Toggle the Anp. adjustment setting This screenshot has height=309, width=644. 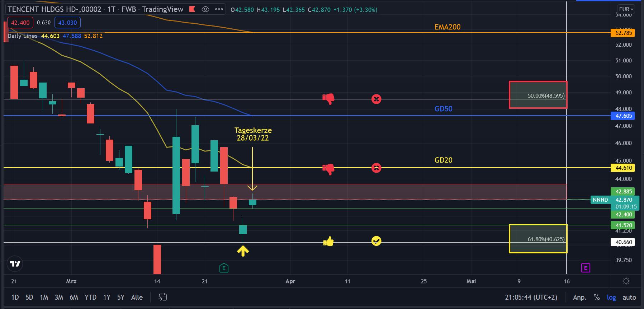point(579,297)
